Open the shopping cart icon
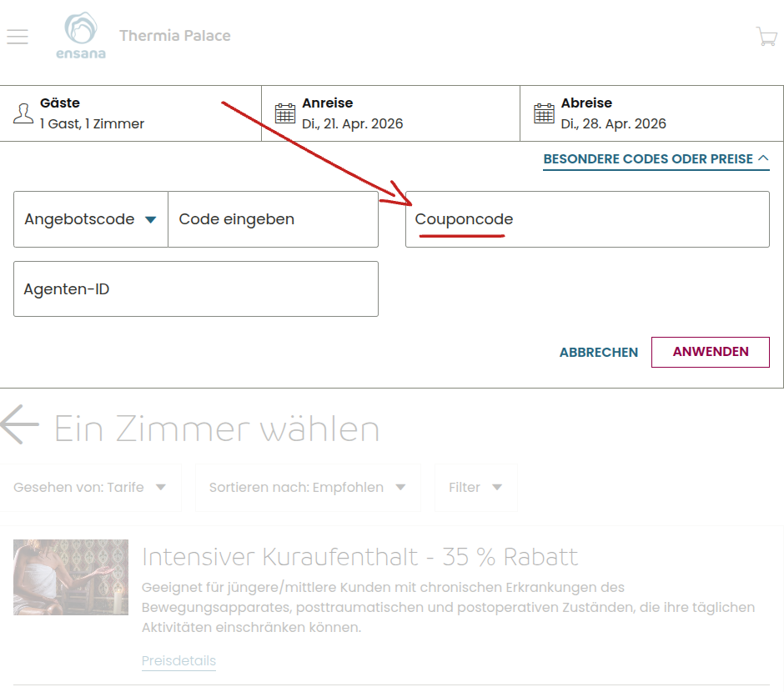Screen dimensions: 784x692 [766, 37]
